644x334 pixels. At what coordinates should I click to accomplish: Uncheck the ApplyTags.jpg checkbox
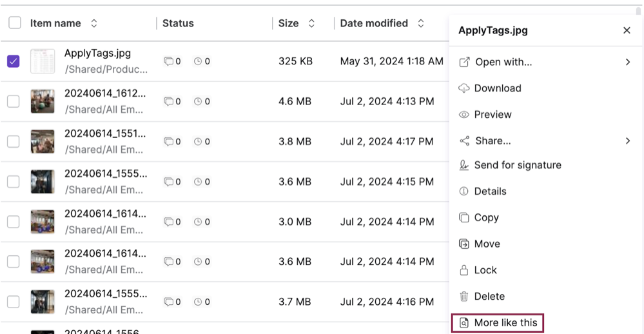pos(13,61)
